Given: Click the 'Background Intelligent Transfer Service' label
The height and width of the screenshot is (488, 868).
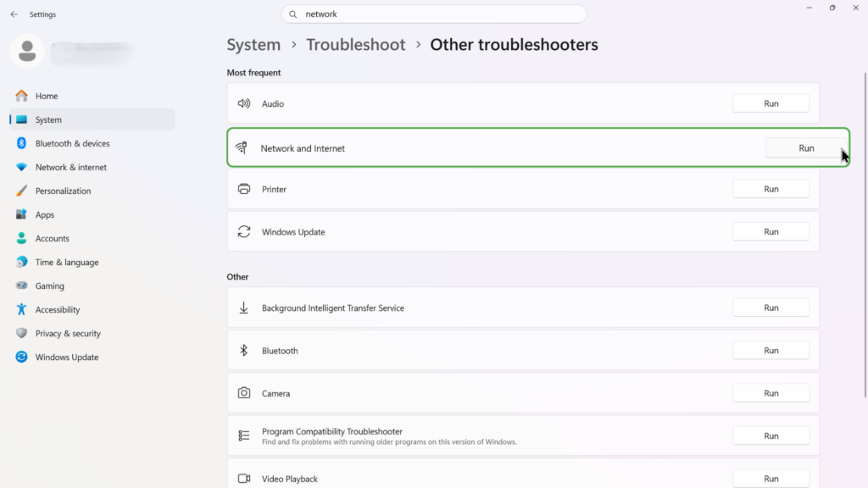Looking at the screenshot, I should (x=332, y=308).
